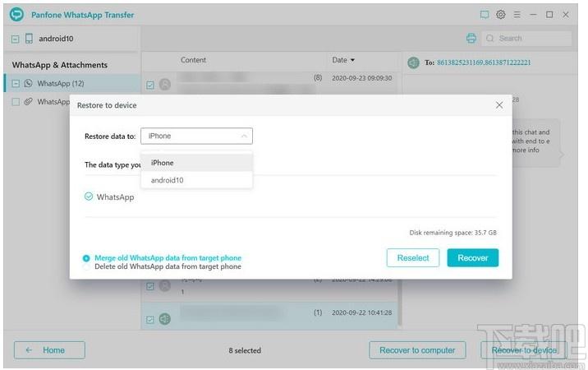
Task: Click the WhatsApp logo icon in sidebar
Action: [28, 83]
